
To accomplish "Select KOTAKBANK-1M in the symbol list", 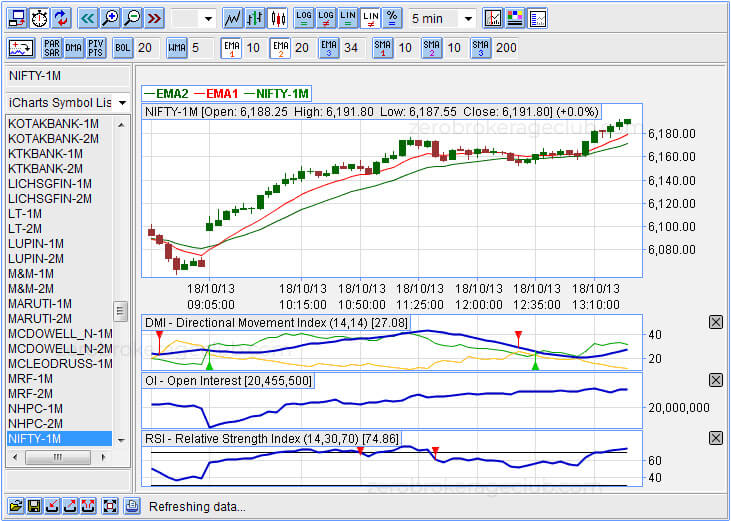I will 59,123.
